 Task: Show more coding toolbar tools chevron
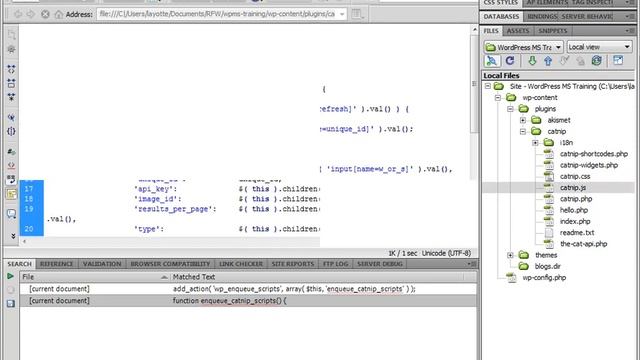tap(13, 236)
